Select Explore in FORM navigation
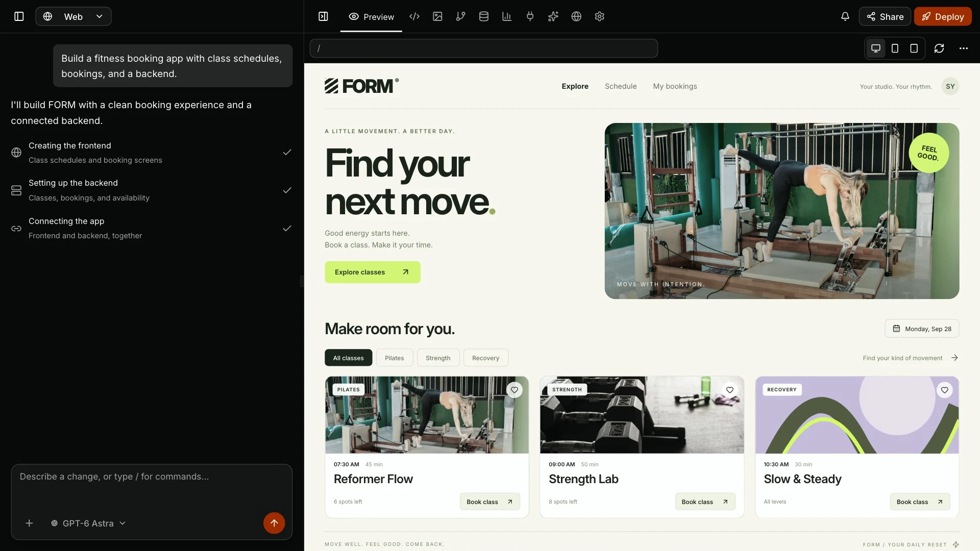This screenshot has height=551, width=980. 575,86
